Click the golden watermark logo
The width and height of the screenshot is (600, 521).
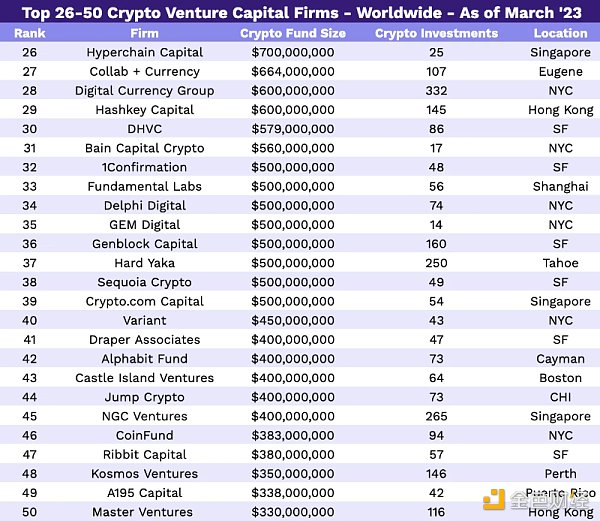493,499
